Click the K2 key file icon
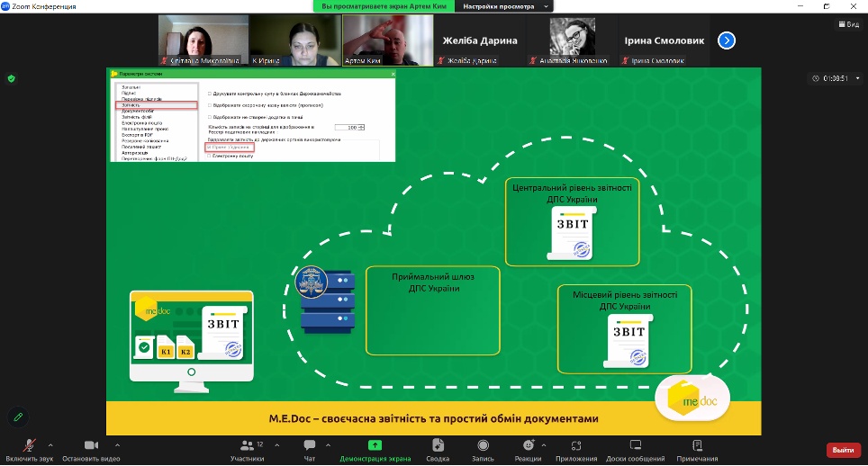This screenshot has width=868, height=466. (x=185, y=348)
